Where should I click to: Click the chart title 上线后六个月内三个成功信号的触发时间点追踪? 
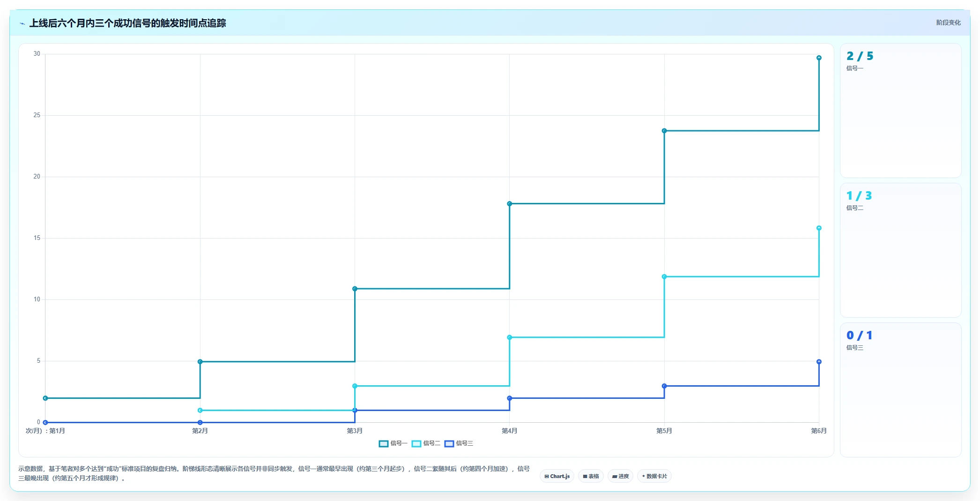click(127, 23)
